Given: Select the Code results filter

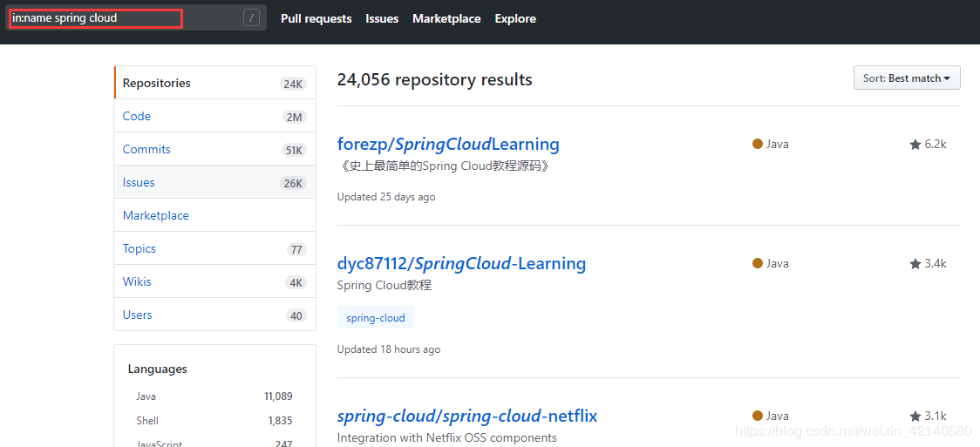Looking at the screenshot, I should (x=215, y=116).
